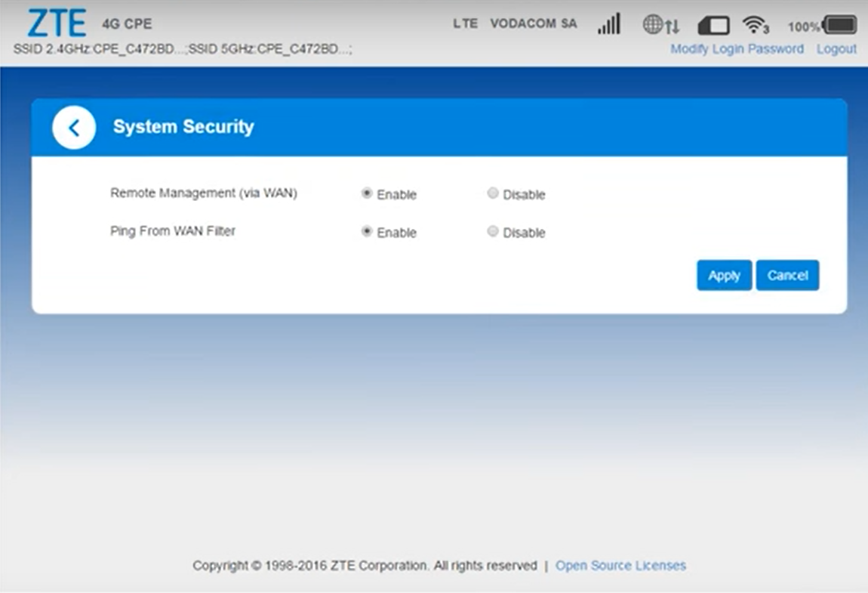Click the SIM card status icon
The width and height of the screenshot is (868, 593).
pyautogui.click(x=713, y=26)
